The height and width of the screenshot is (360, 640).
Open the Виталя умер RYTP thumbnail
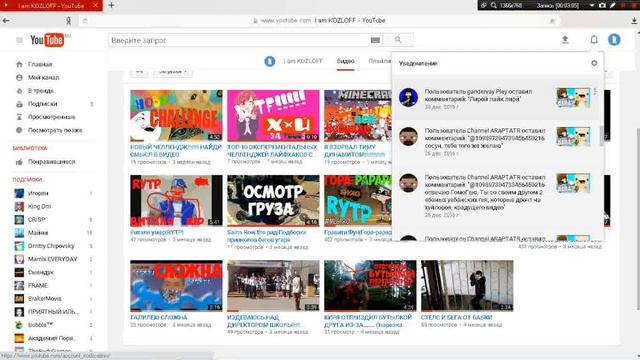176,201
